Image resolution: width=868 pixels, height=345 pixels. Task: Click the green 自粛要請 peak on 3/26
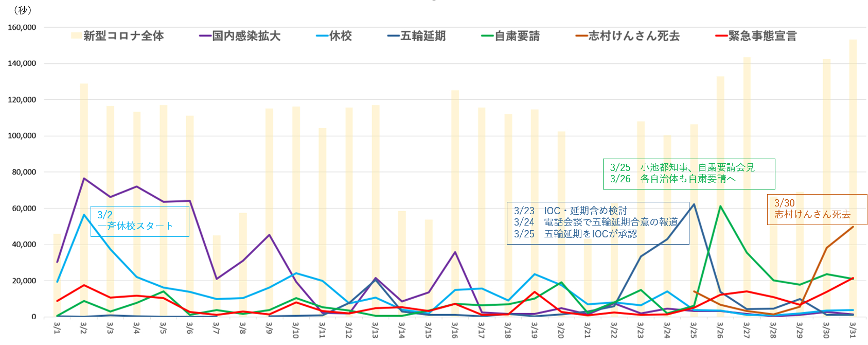720,206
